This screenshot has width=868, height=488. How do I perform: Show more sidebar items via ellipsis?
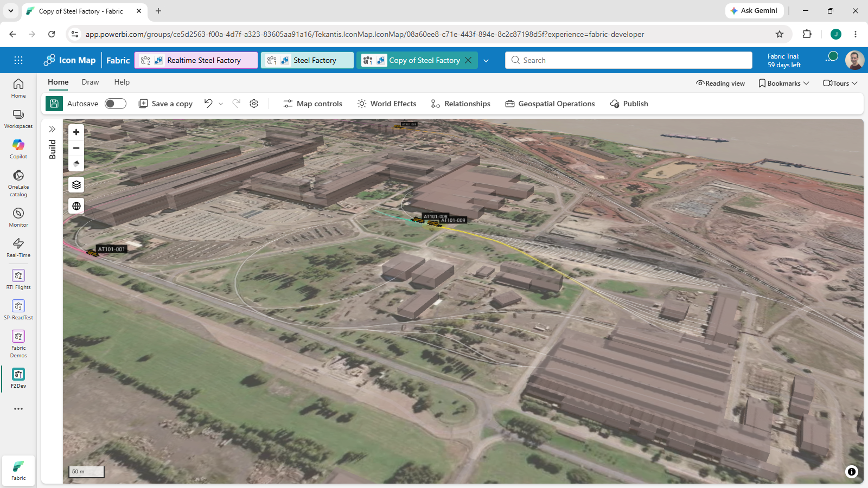pos(18,409)
